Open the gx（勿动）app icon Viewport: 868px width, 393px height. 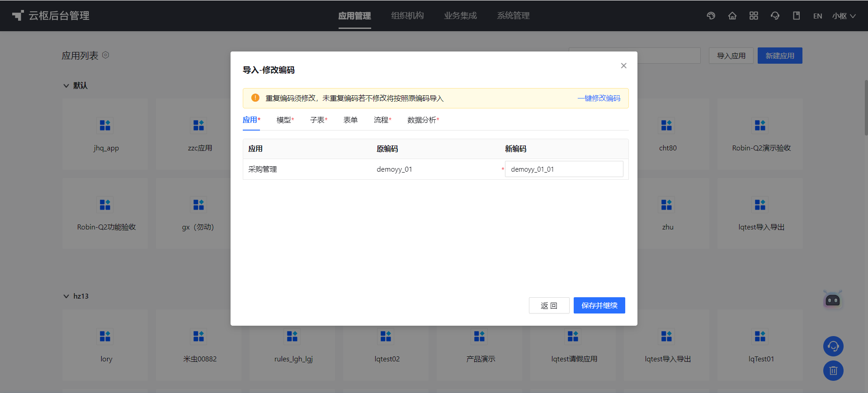pyautogui.click(x=198, y=205)
